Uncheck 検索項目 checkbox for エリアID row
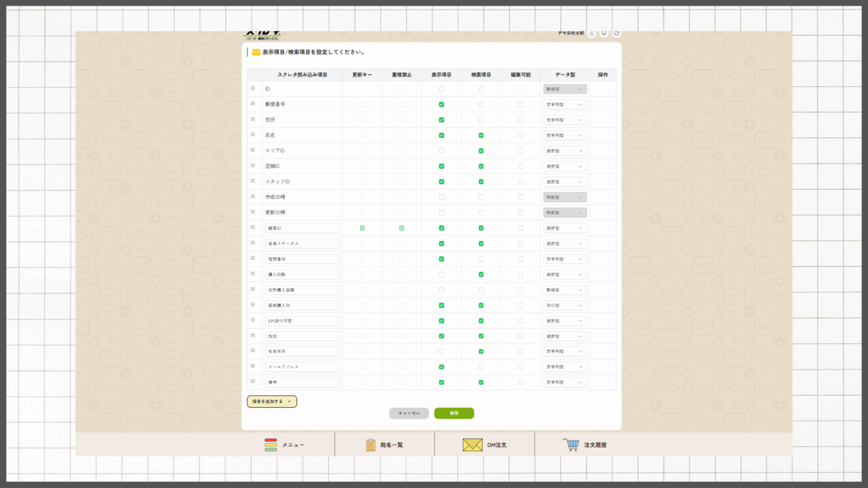The image size is (868, 488). coord(481,151)
